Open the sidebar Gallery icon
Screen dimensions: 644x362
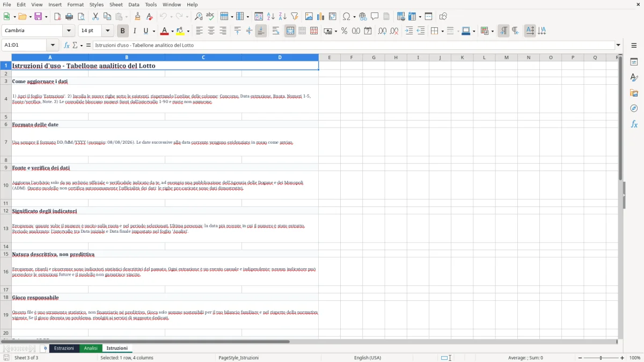click(634, 93)
